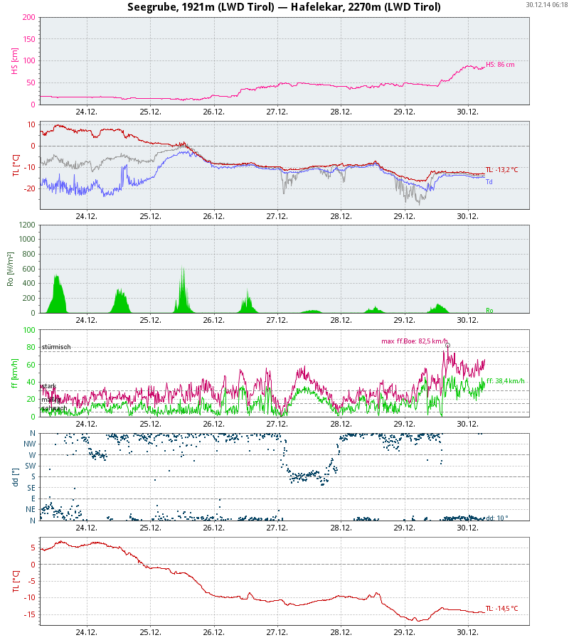The width and height of the screenshot is (569, 640).
Task: Click the TL: -13,2 °C label
Action: (x=502, y=169)
